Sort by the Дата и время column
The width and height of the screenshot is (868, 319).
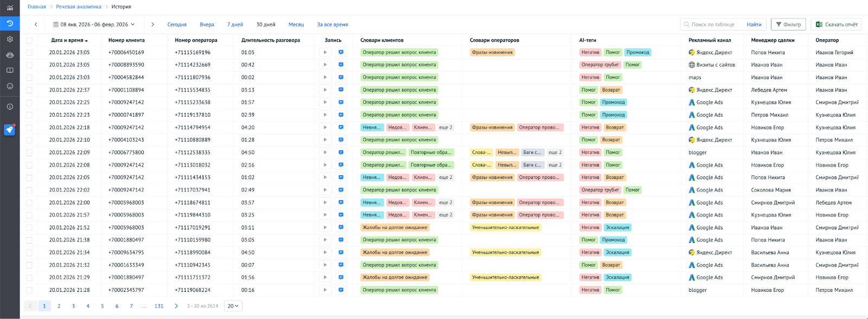click(69, 40)
